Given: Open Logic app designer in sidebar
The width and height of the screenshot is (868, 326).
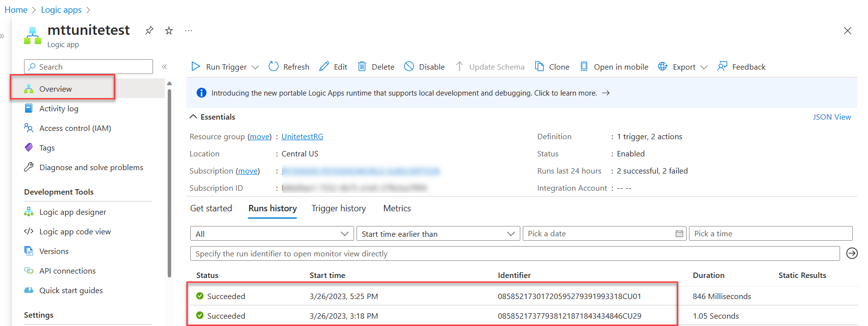Looking at the screenshot, I should pos(73,212).
